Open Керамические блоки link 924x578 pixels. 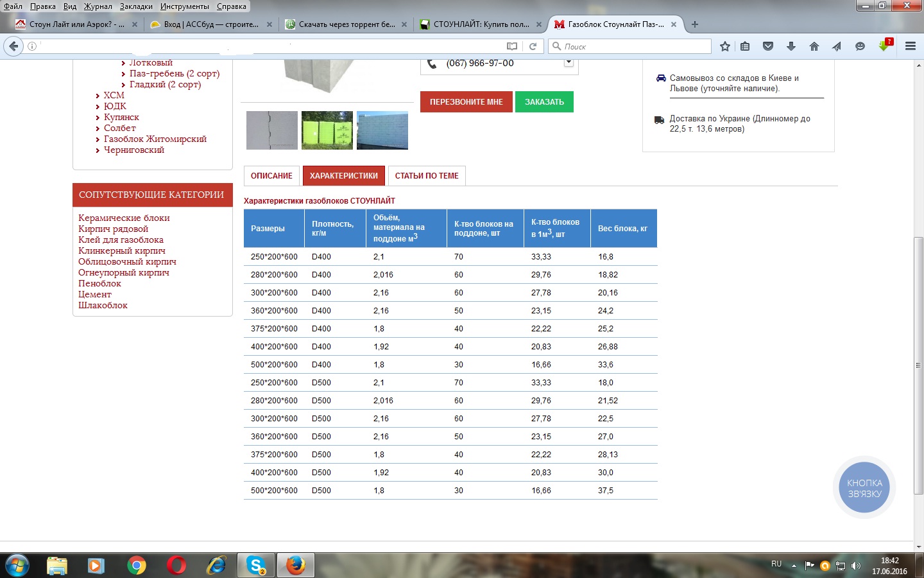tap(124, 218)
